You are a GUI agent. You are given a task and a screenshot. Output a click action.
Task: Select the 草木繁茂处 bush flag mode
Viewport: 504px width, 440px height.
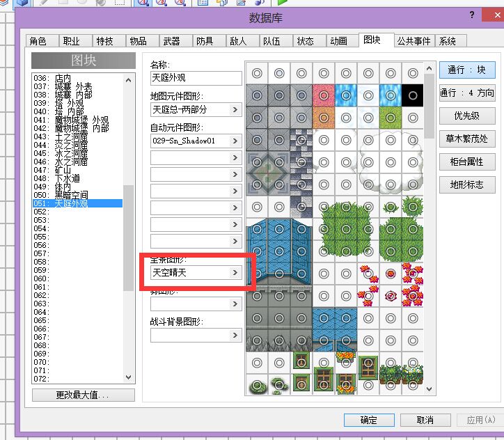pos(467,139)
